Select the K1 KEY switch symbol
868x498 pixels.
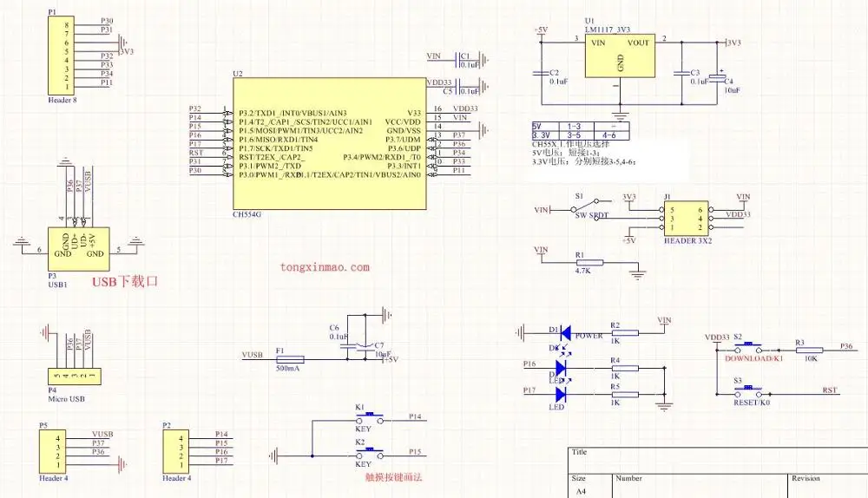[x=369, y=419]
